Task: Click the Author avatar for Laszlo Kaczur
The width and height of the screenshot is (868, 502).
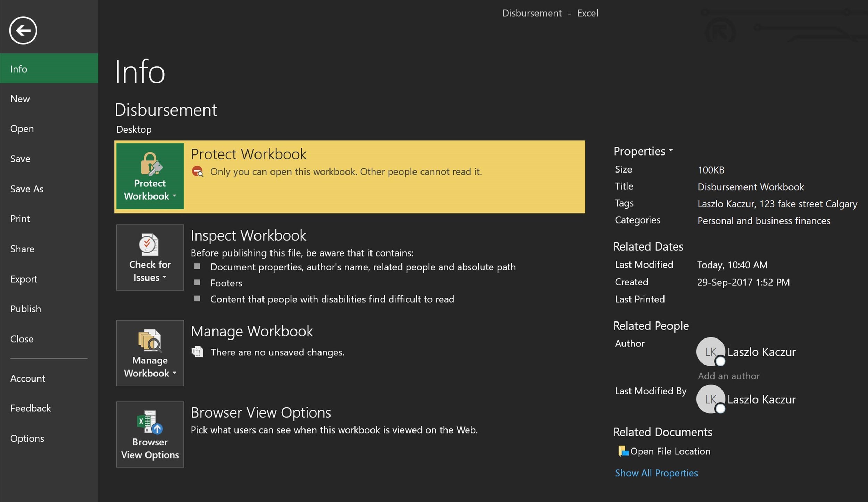Action: click(x=710, y=352)
